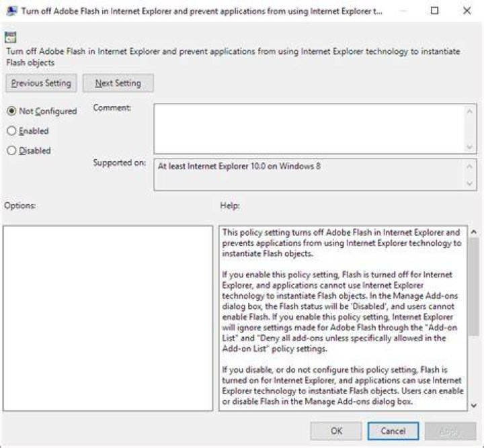The image size is (484, 448).
Task: Click the 'Supported on:' label
Action: coord(120,163)
